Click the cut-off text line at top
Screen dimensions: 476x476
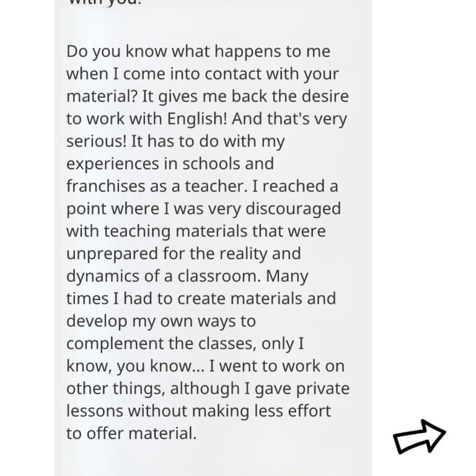[x=104, y=2]
